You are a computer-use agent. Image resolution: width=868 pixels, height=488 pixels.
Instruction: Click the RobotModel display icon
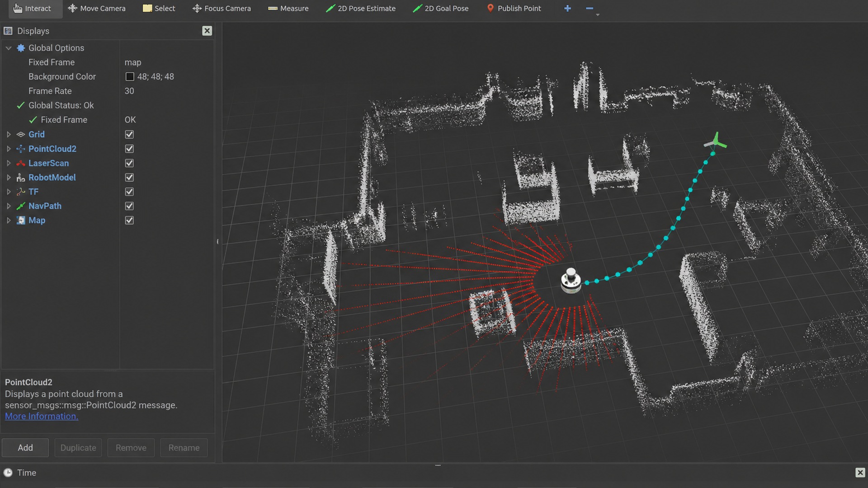coord(21,178)
